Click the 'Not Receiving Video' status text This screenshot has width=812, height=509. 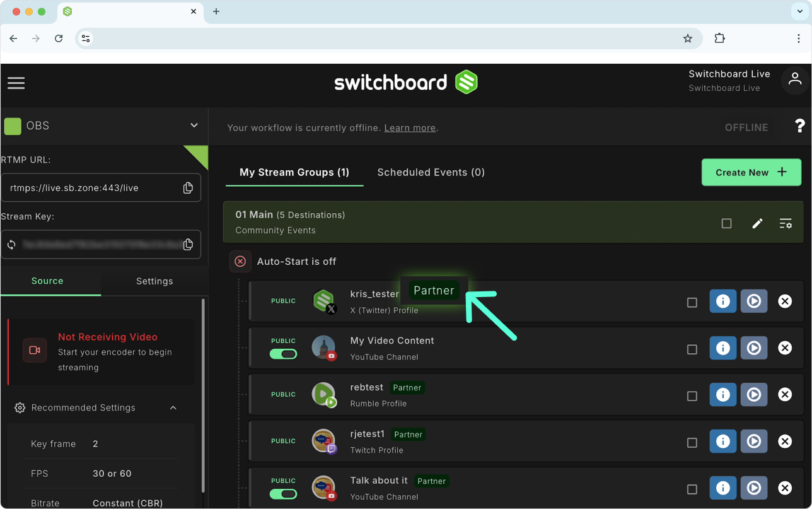pos(108,337)
